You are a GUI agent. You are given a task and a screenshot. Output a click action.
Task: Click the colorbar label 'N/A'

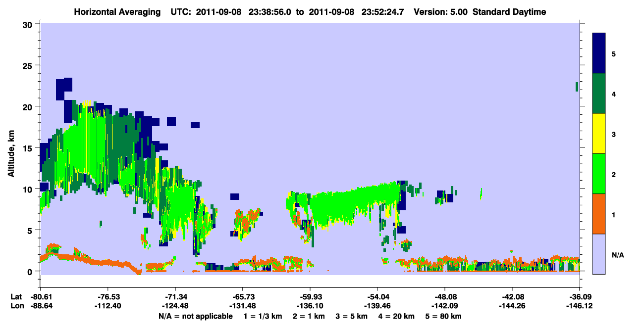618,255
